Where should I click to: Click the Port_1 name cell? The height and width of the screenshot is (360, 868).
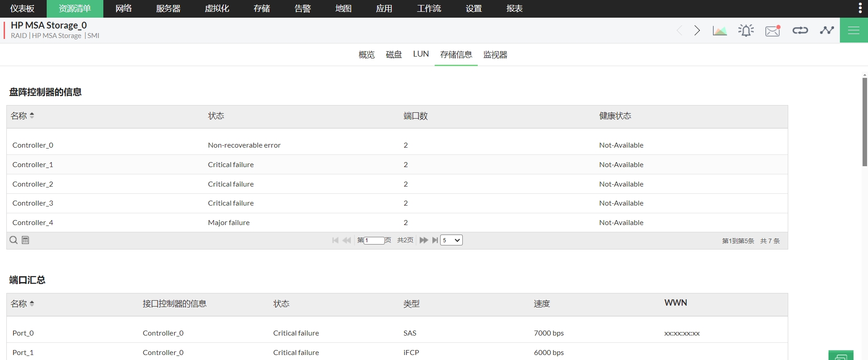click(23, 353)
